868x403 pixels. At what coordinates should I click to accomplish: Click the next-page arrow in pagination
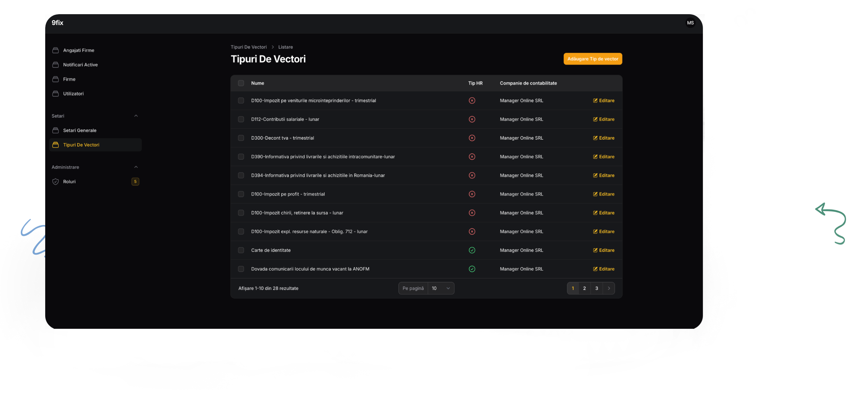609,288
